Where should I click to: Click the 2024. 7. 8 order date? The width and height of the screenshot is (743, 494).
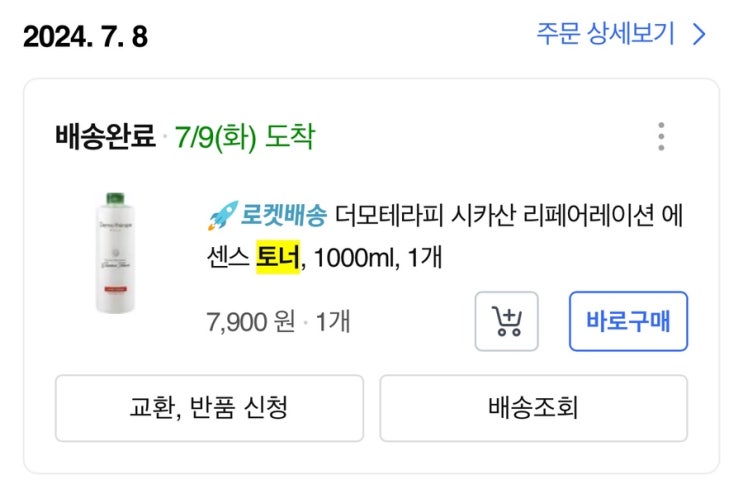pyautogui.click(x=84, y=37)
